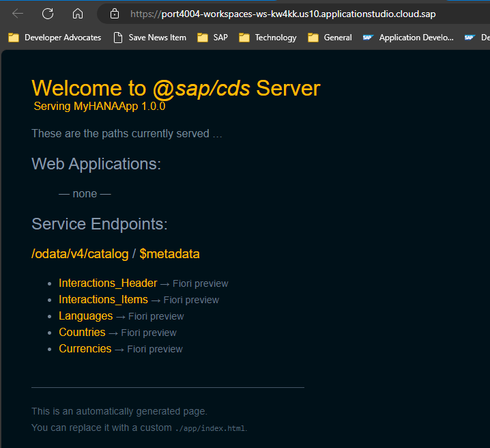Click the document icon beside Save News Item
Screen dimensions: 490x448
(118, 38)
